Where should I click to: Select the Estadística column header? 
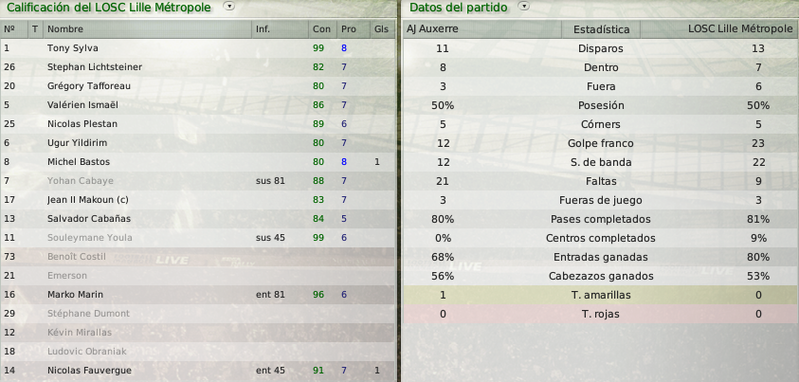coord(601,30)
